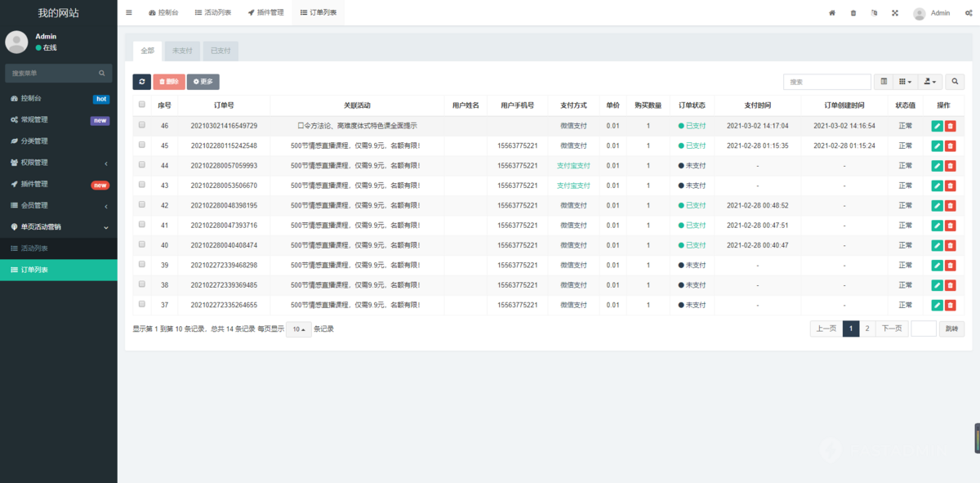Click the 已支付 status of order 42
Viewport: 980px width, 483px height.
692,205
